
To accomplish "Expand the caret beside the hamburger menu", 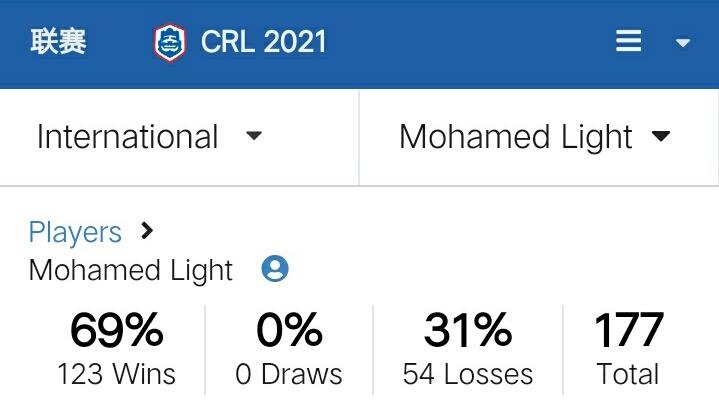I will [x=684, y=42].
